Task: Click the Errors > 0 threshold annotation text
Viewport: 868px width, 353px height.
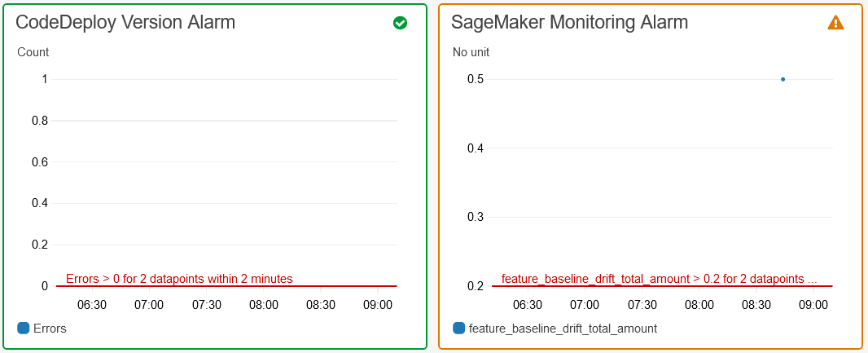Action: [x=179, y=279]
